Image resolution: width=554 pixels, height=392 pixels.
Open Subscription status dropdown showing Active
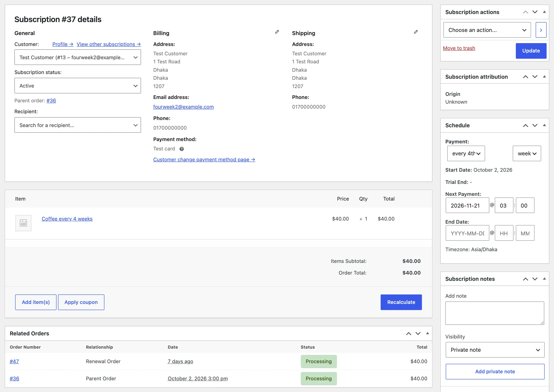click(x=78, y=86)
